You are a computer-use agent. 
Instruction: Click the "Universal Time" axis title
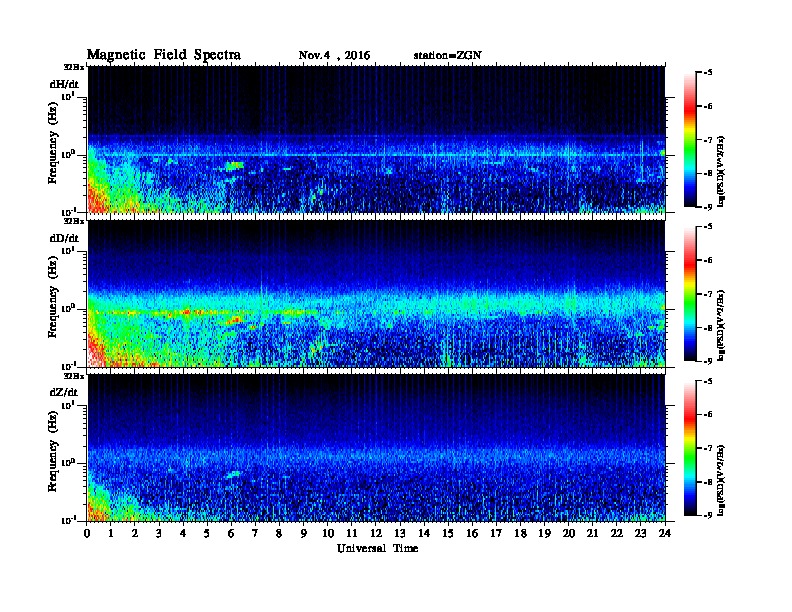(x=377, y=548)
